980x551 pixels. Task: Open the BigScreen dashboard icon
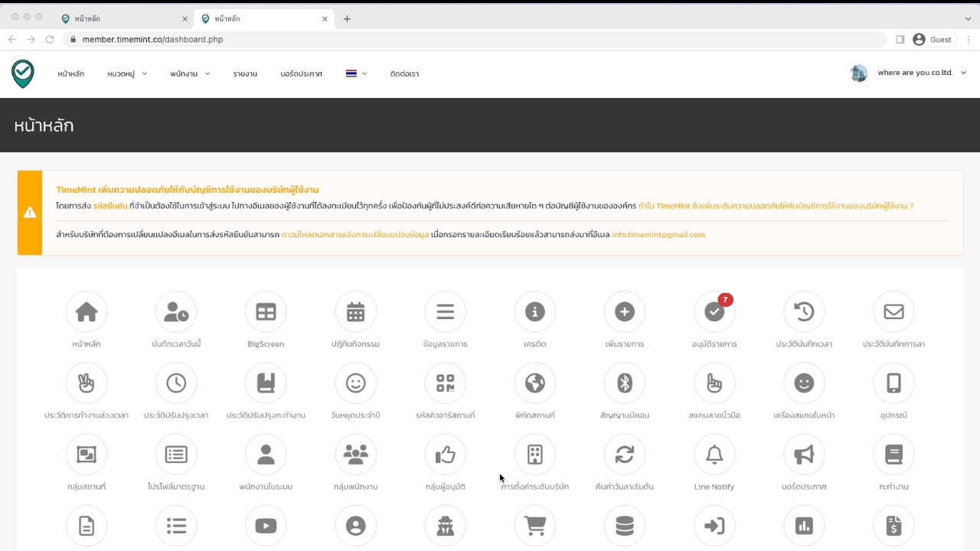click(x=266, y=312)
